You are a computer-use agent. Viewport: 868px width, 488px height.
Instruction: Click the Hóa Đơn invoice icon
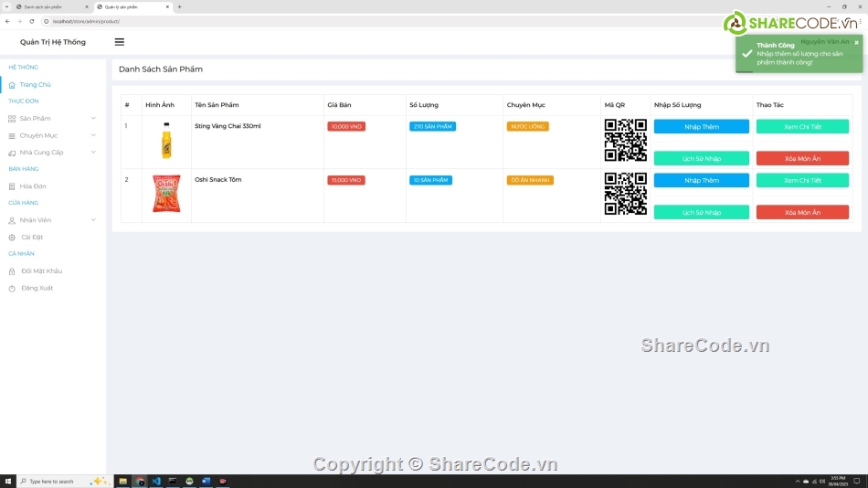tap(12, 186)
